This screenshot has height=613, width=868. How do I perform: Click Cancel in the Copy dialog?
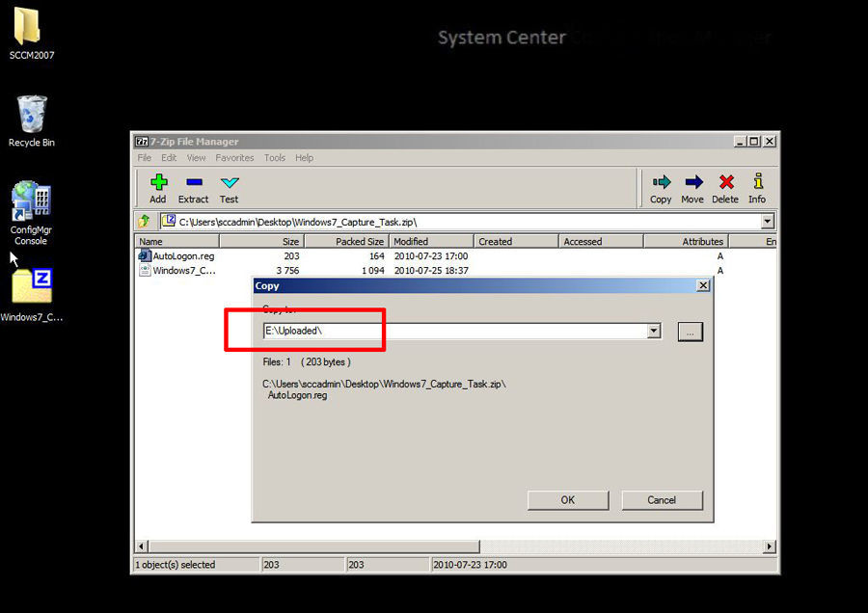[662, 500]
